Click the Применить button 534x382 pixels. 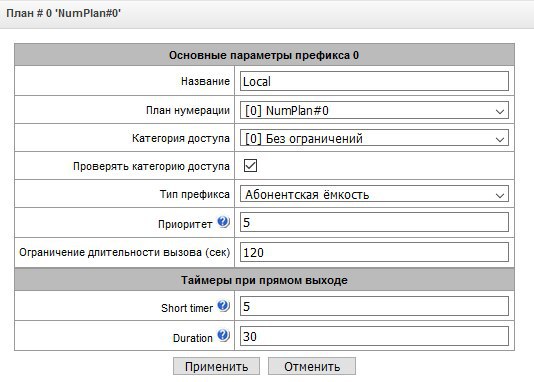click(216, 366)
